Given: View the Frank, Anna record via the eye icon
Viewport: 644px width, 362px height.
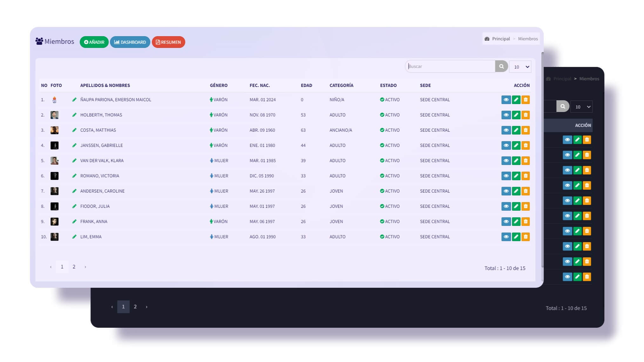Looking at the screenshot, I should pos(506,221).
